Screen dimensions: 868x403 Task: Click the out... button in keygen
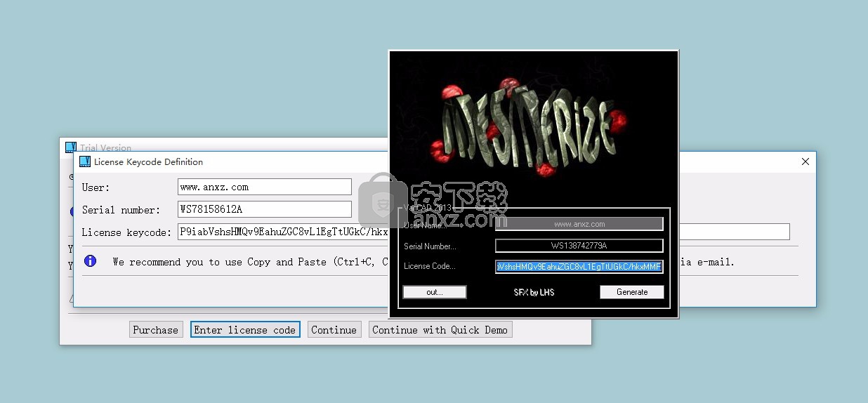435,292
